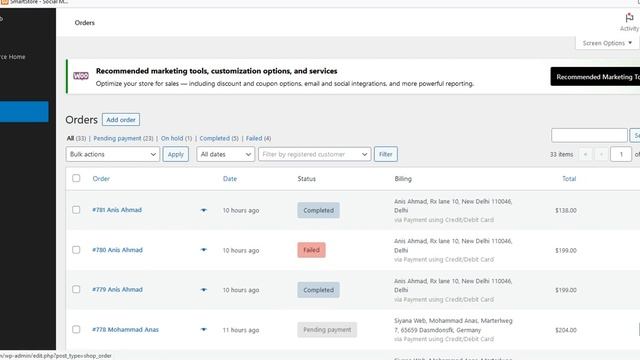Viewport: 640px width, 360px height.
Task: Open Filter by registered customer dropdown
Action: click(315, 154)
